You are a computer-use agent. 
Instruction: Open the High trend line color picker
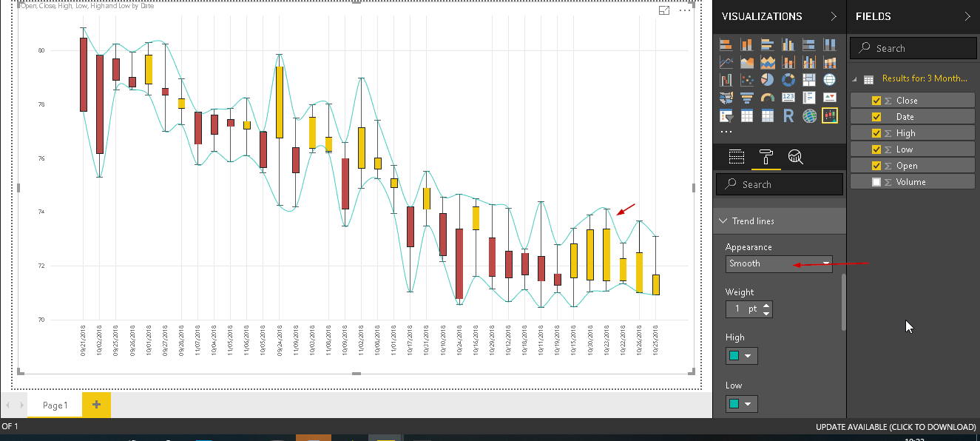point(741,357)
